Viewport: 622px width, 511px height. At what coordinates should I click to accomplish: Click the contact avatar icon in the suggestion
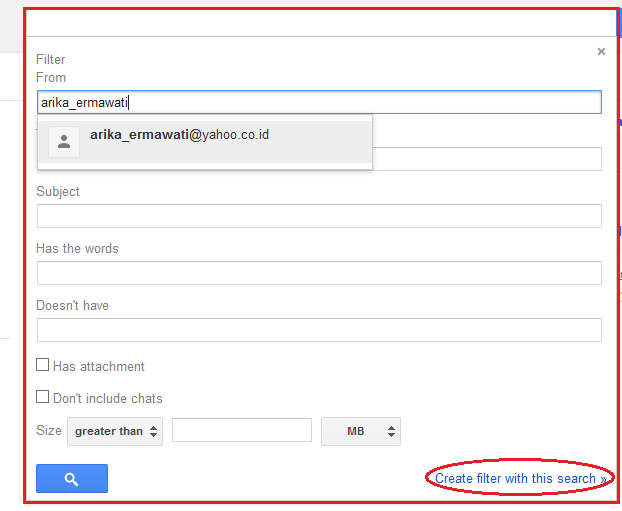[64, 142]
